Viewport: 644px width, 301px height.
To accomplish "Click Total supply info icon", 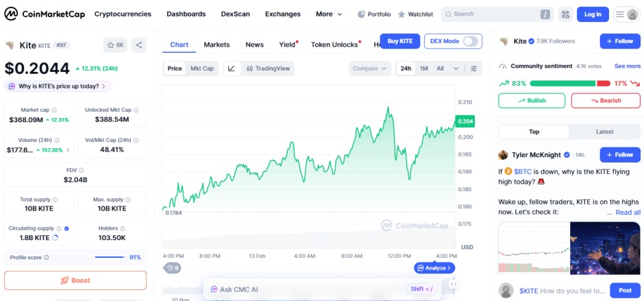I will click(55, 200).
